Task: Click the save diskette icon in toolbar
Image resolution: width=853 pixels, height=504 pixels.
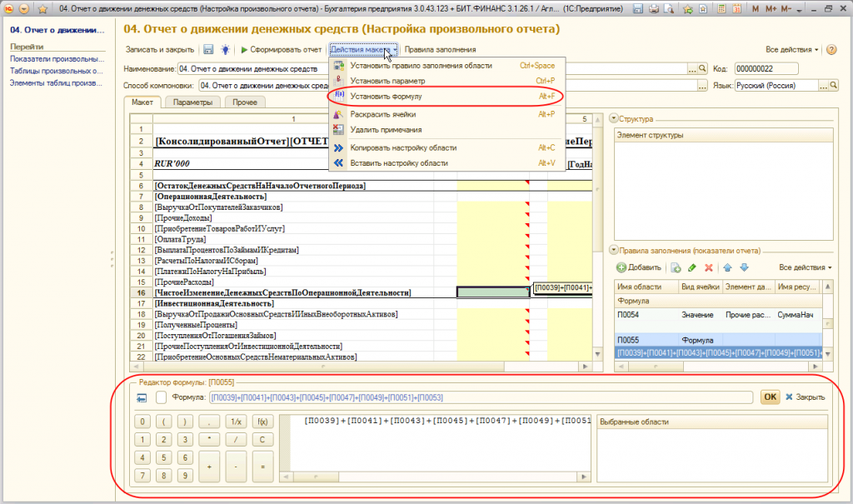Action: click(208, 50)
